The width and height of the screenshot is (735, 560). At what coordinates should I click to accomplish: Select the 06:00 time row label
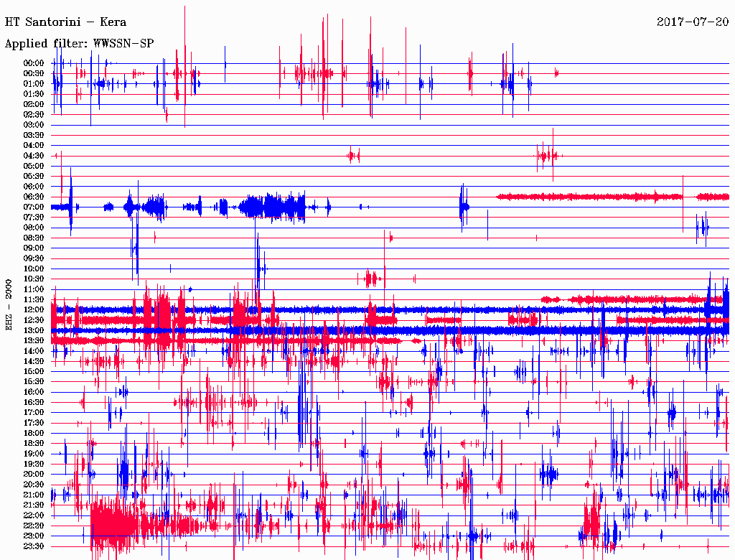click(34, 187)
